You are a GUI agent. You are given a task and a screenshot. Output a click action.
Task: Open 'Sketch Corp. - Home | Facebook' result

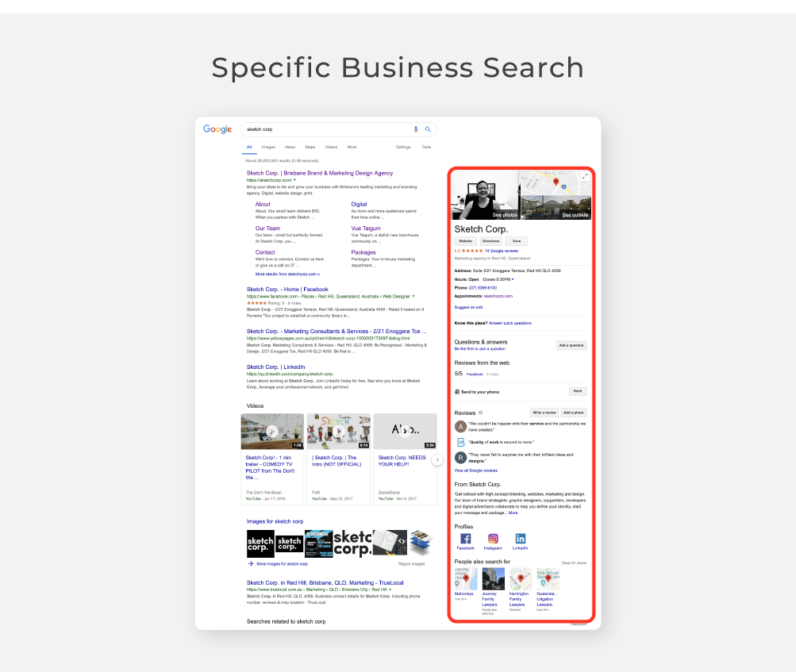[287, 290]
